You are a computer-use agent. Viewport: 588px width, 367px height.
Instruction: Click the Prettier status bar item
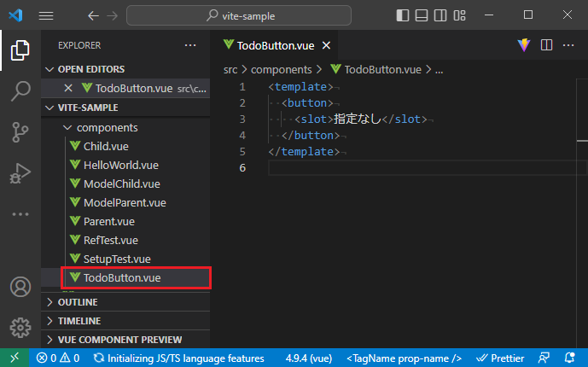(500, 358)
